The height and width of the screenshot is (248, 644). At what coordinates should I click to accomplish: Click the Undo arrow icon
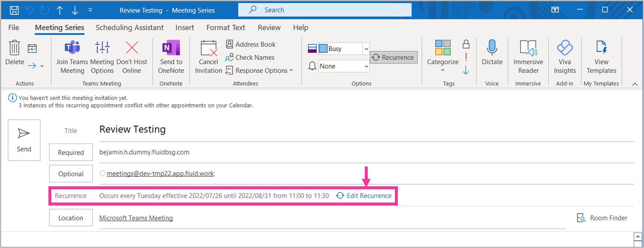(30, 10)
